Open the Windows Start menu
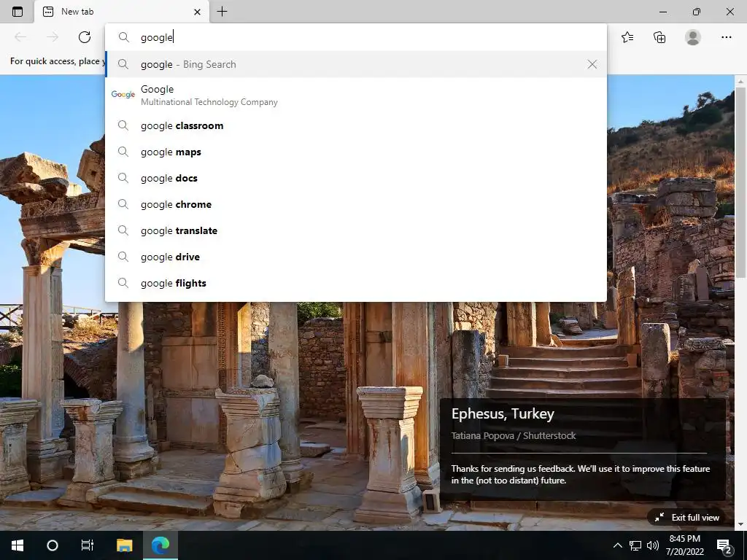 pos(18,545)
